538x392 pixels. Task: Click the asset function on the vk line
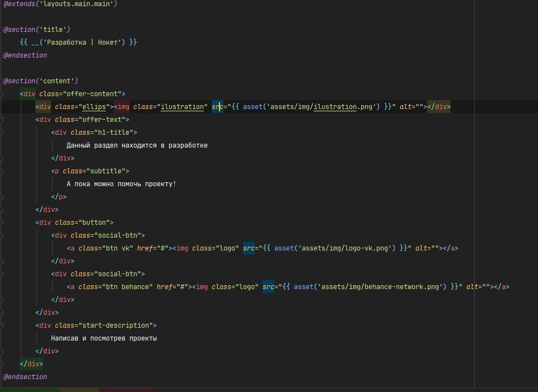[284, 248]
